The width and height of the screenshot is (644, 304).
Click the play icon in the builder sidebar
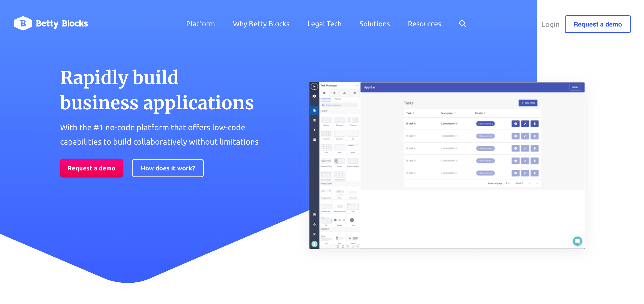point(314,87)
